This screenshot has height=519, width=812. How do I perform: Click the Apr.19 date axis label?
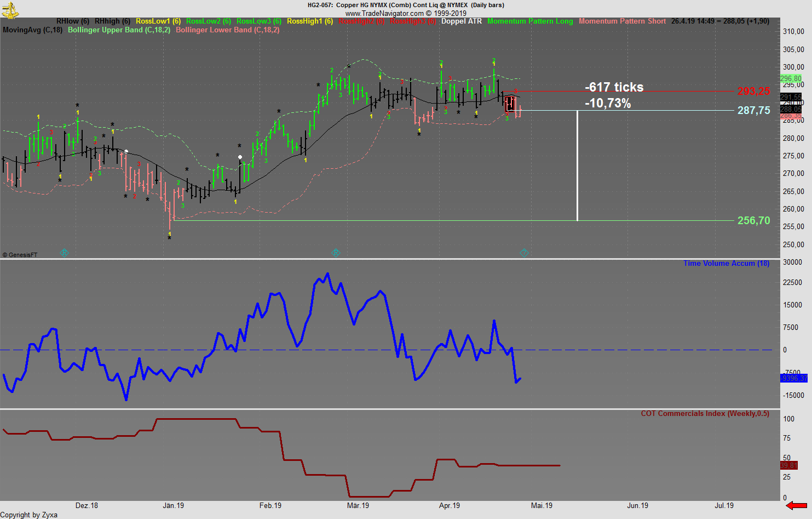pos(450,505)
